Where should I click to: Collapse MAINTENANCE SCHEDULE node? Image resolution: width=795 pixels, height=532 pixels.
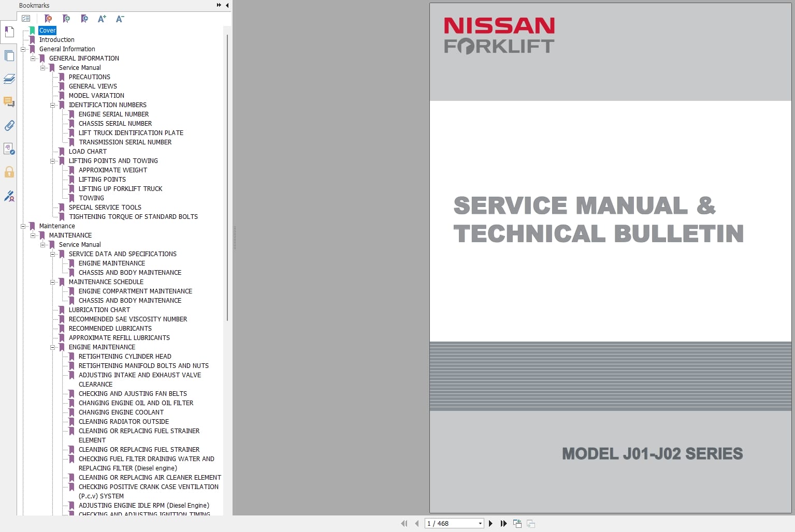pyautogui.click(x=52, y=282)
